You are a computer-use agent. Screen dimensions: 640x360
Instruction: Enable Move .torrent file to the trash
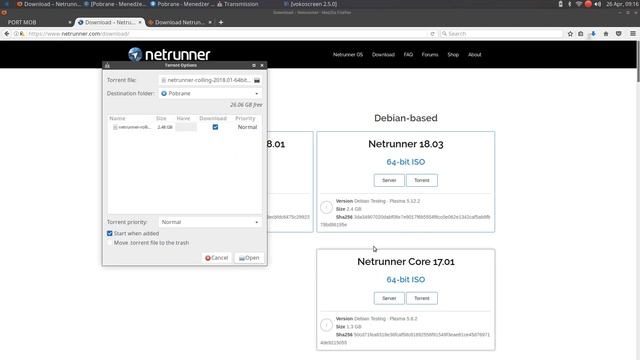tap(110, 243)
